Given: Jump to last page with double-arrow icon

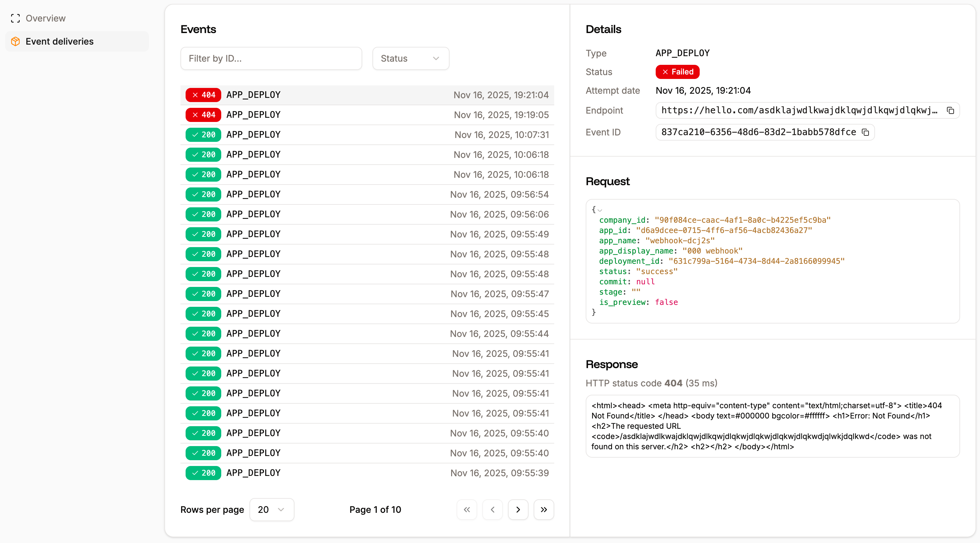Looking at the screenshot, I should (544, 510).
